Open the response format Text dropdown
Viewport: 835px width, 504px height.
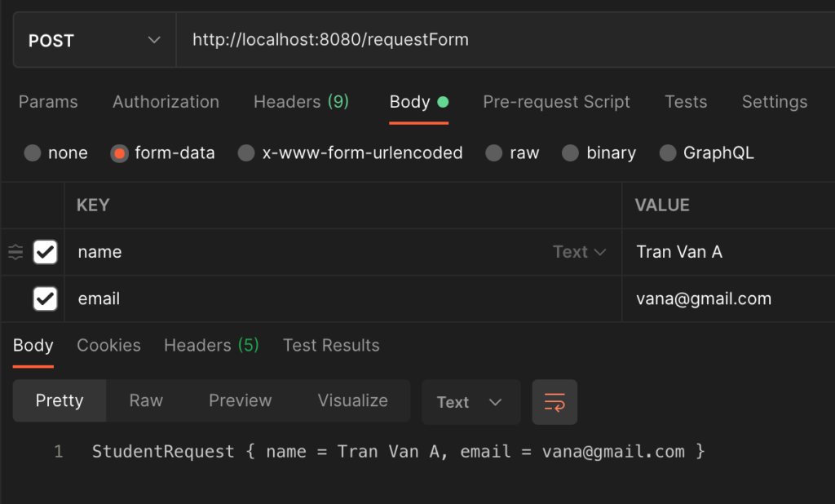[470, 402]
